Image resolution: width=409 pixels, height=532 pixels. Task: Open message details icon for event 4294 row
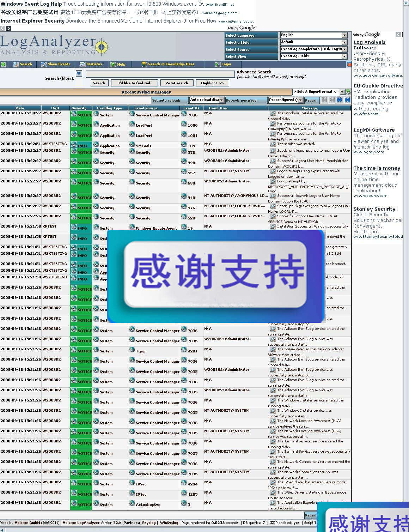coord(273,482)
